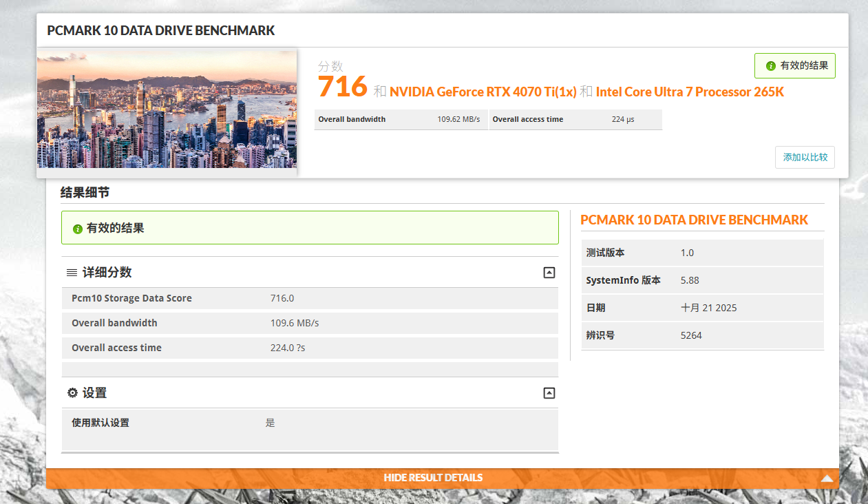Click the 日期 label

point(596,308)
